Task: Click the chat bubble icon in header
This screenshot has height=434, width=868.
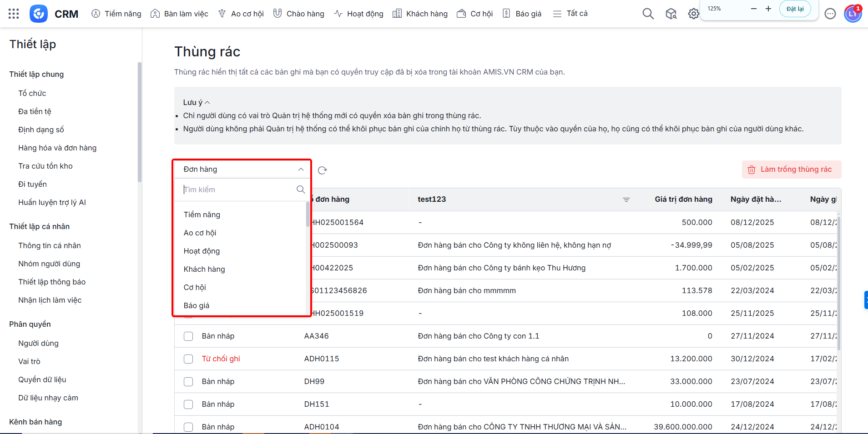Action: (830, 14)
